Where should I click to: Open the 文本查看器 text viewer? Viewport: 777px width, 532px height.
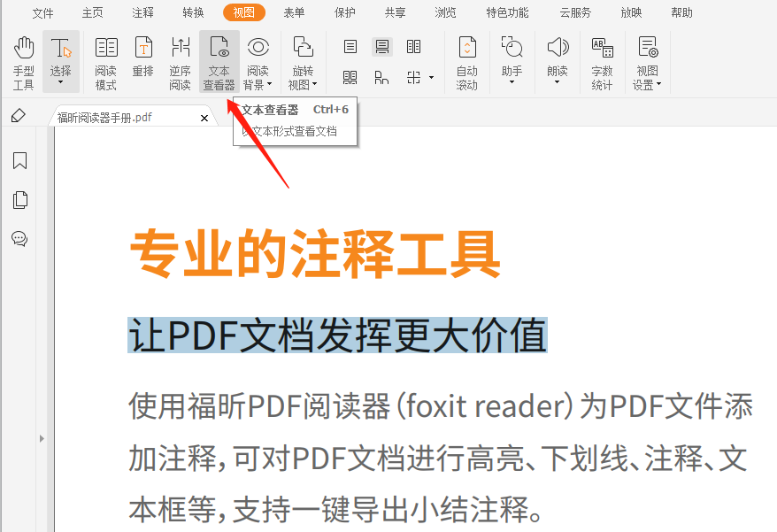[219, 62]
